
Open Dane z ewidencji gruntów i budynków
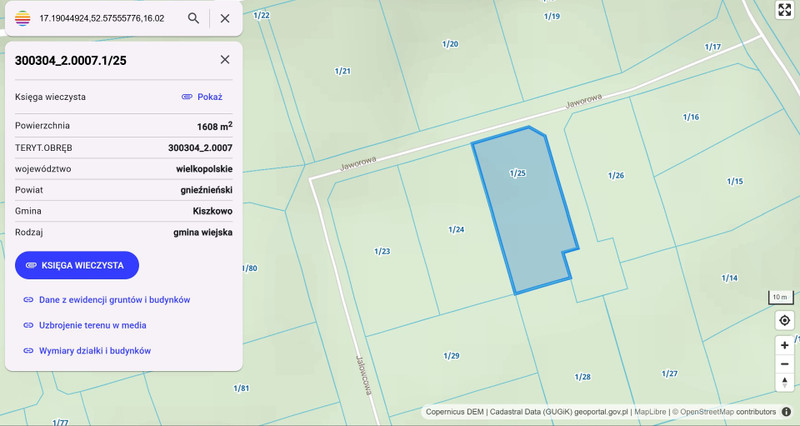point(114,299)
